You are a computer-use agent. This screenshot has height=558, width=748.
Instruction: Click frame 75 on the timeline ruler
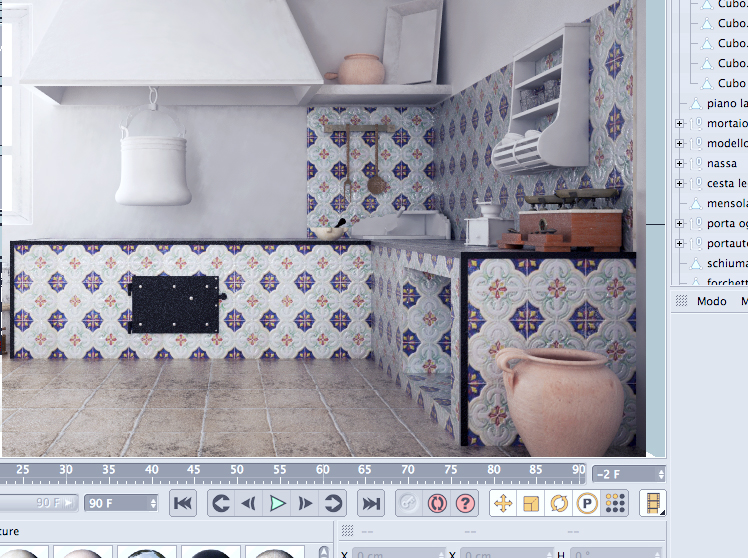451,469
